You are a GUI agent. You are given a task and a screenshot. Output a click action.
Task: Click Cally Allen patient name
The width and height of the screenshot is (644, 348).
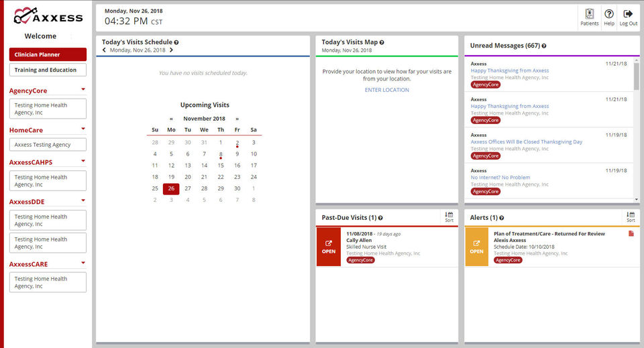[x=359, y=241]
